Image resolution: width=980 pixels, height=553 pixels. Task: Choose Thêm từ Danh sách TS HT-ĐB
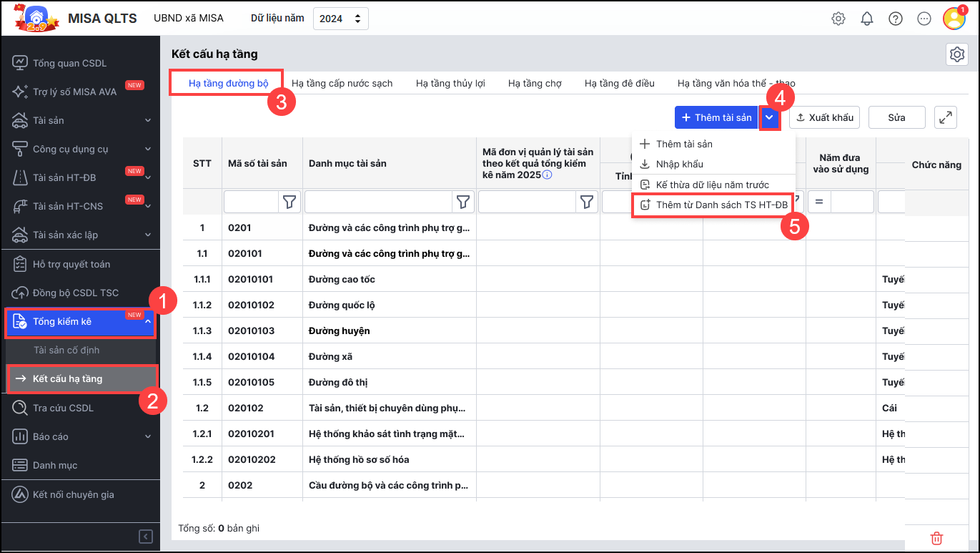click(x=713, y=205)
